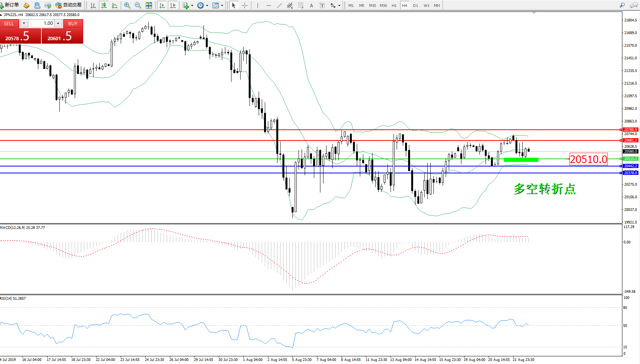640x364 pixels.
Task: Open the search magnifier in top right
Action: [622, 5]
